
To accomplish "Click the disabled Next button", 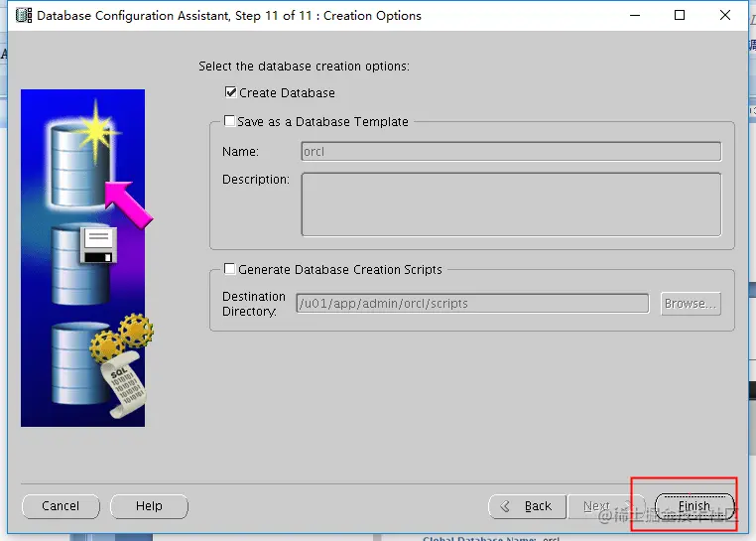I will 604,506.
